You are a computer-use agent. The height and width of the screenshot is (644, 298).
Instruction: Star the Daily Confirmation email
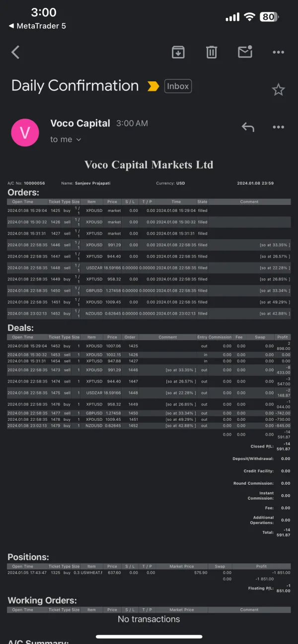[x=278, y=90]
